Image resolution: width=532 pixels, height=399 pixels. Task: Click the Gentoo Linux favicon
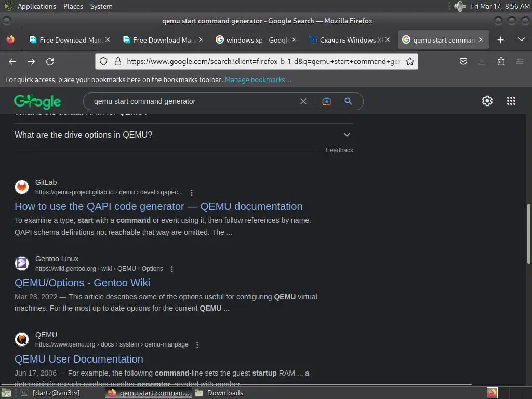[22, 263]
